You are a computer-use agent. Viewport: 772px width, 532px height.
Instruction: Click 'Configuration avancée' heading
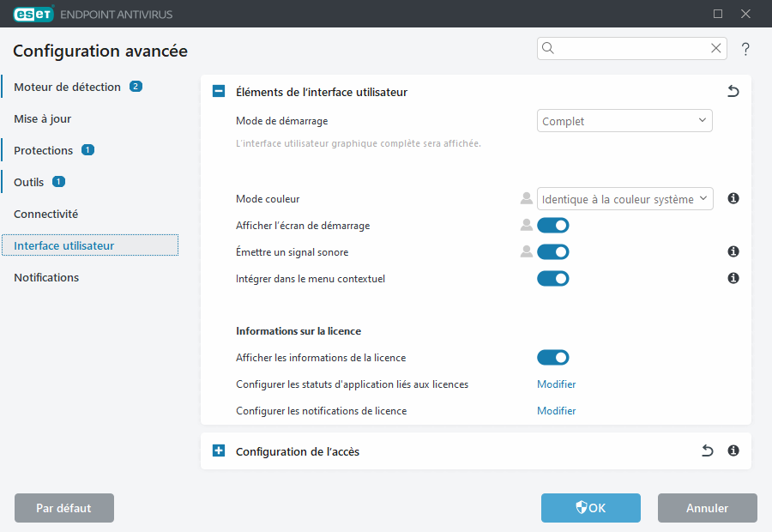(x=100, y=51)
